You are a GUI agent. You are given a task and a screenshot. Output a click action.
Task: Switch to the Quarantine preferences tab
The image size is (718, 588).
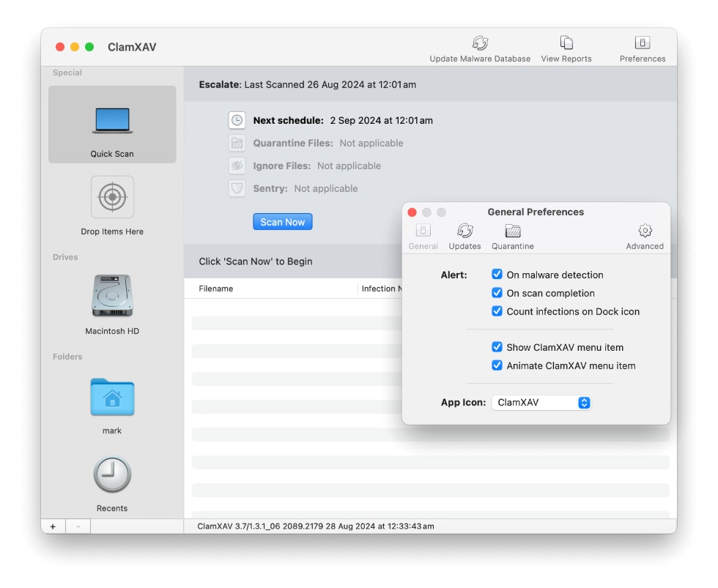pyautogui.click(x=512, y=234)
